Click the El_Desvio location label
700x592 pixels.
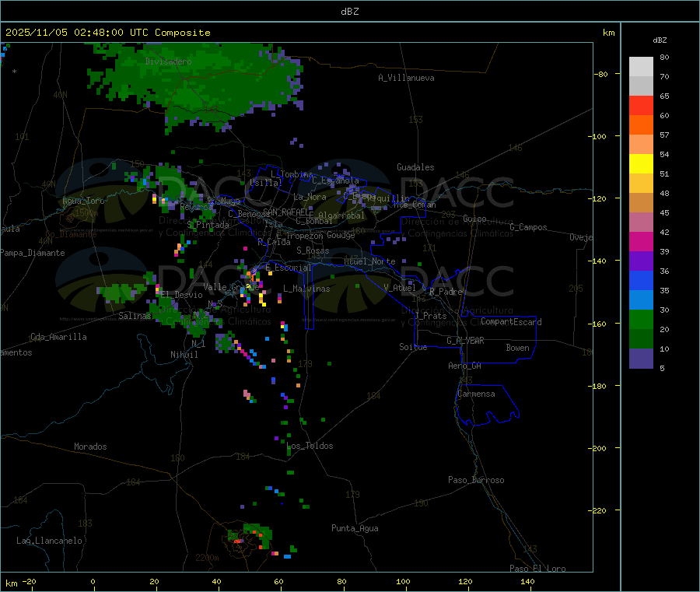[x=182, y=295]
